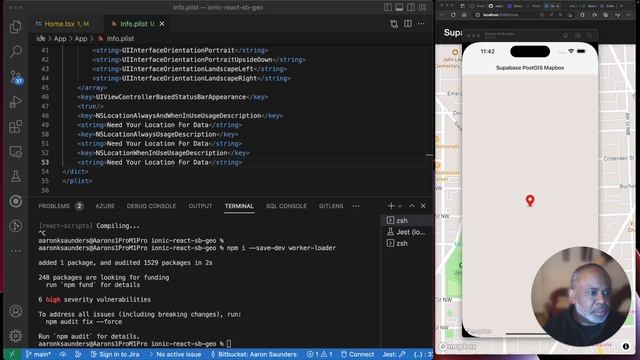Image resolution: width=640 pixels, height=360 pixels.
Task: Close the bottom panel
Action: tap(423, 206)
